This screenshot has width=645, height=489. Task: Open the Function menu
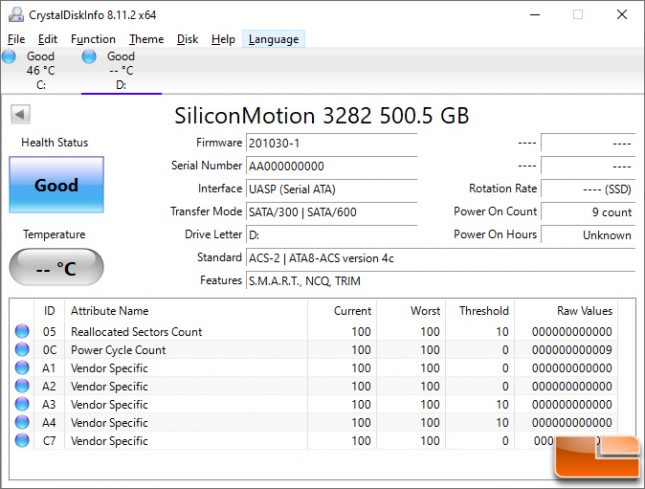pyautogui.click(x=93, y=39)
